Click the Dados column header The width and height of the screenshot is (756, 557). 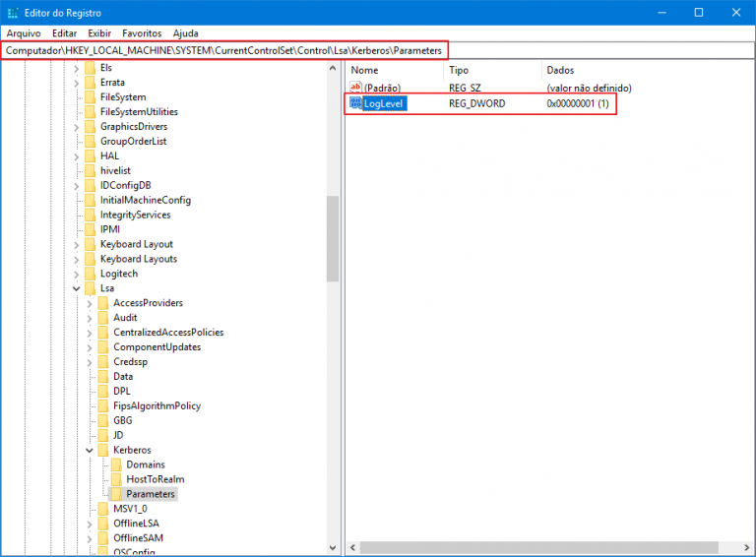coord(559,71)
